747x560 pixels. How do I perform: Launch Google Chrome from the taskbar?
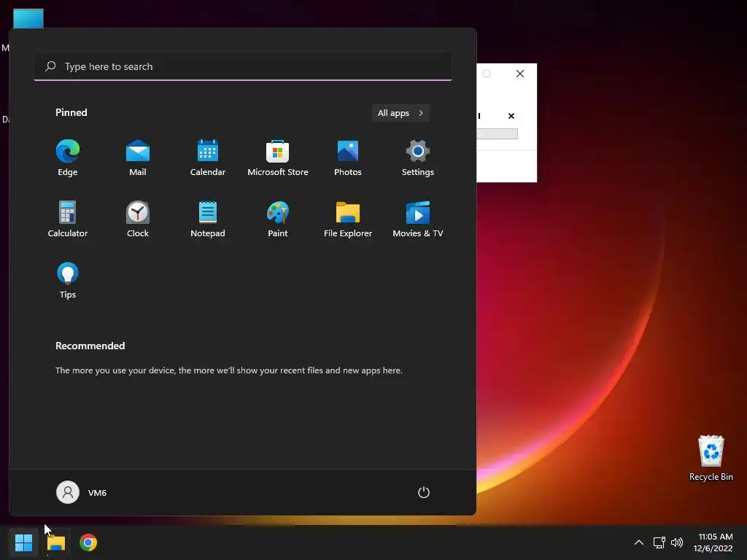tap(88, 542)
